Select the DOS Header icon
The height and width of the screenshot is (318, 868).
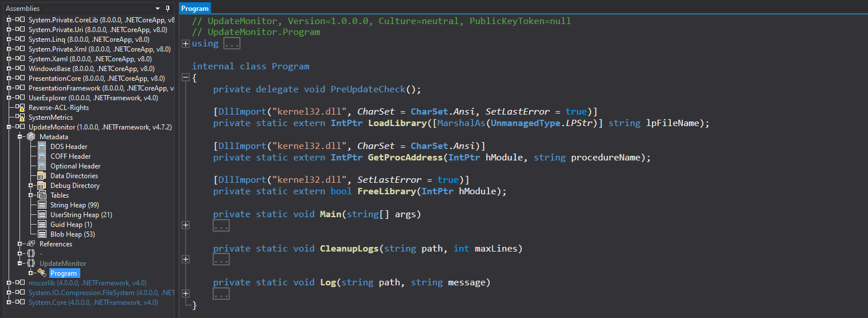pyautogui.click(x=42, y=147)
